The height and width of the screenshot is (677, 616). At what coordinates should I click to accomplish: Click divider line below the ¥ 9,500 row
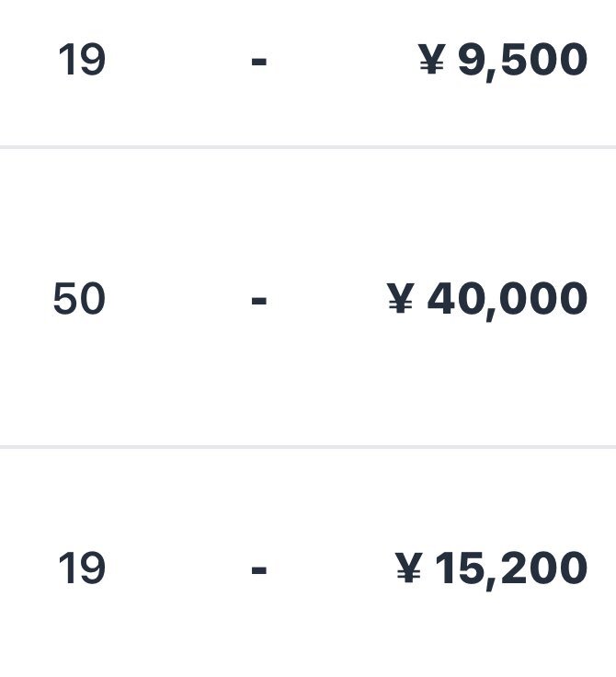308,147
